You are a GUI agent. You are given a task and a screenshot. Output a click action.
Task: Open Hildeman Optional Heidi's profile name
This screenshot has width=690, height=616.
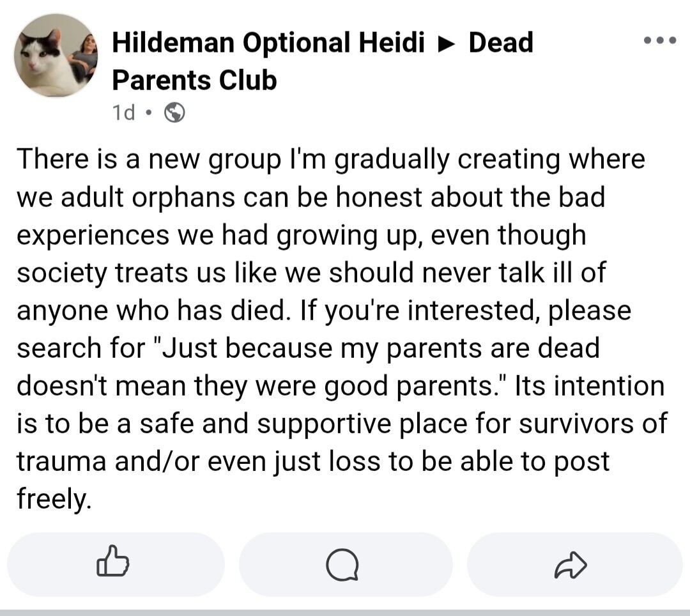point(268,43)
